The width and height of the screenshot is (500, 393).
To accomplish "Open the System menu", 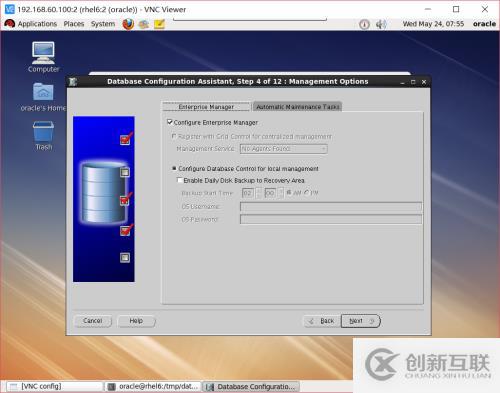I will (x=103, y=24).
